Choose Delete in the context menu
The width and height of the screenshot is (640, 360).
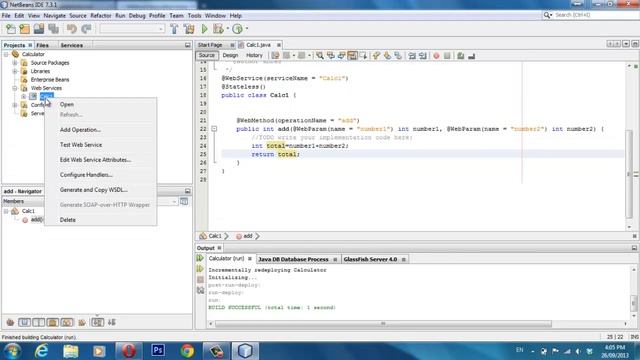[100, 220]
